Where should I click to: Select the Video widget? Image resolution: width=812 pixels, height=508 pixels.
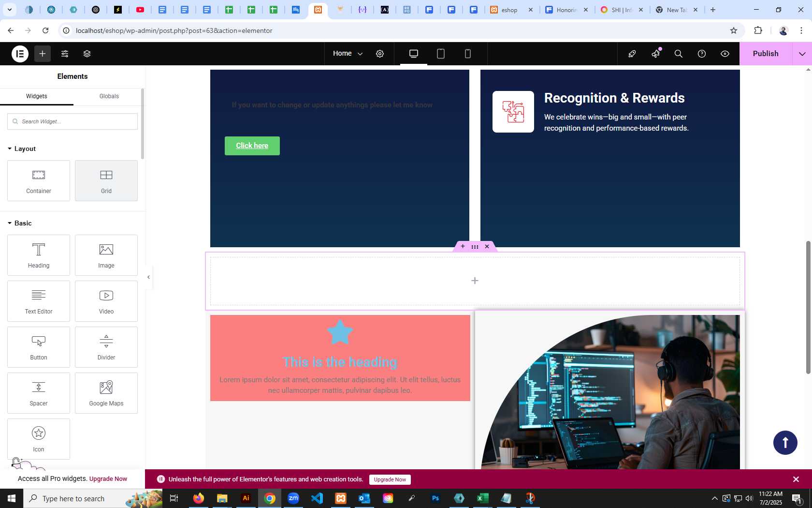point(106,301)
